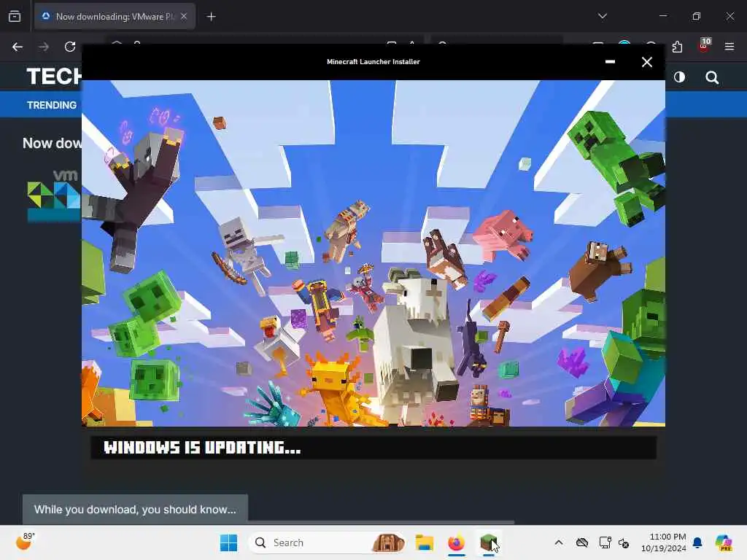Click the TRENDING label on the site
The image size is (747, 560).
(x=52, y=105)
